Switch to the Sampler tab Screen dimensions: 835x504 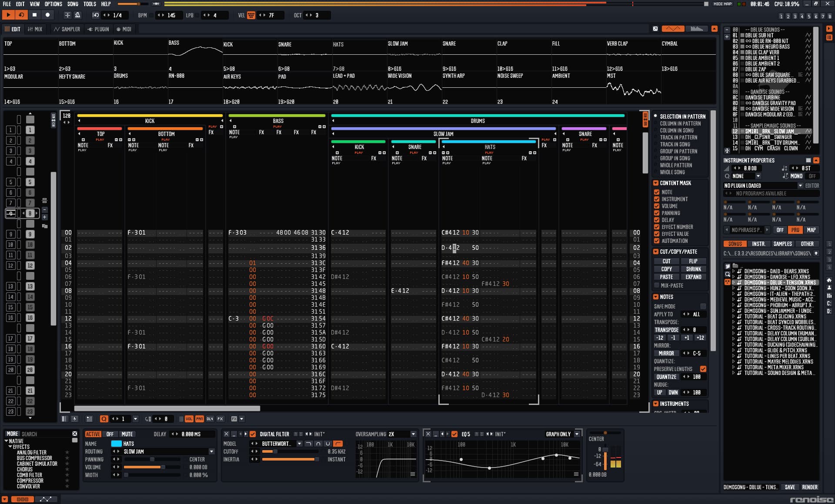click(67, 29)
